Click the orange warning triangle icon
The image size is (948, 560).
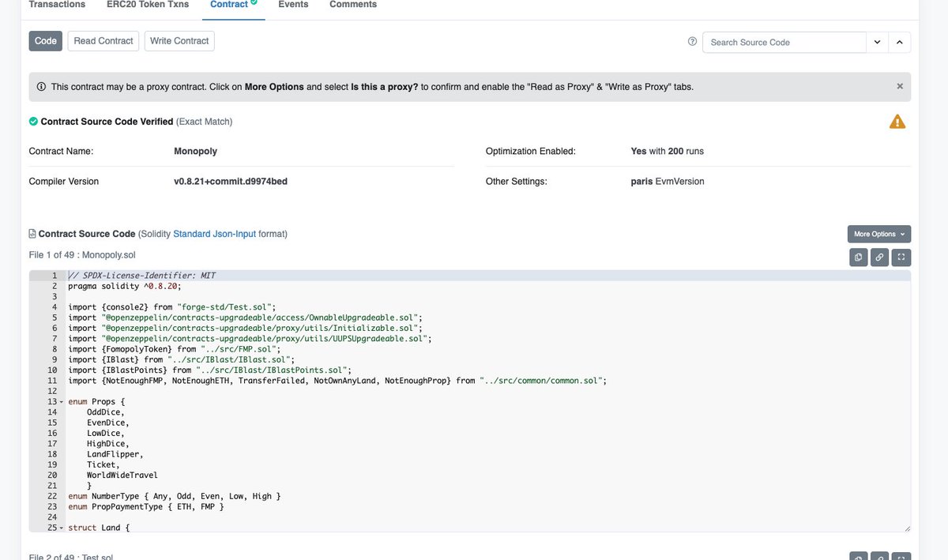897,121
